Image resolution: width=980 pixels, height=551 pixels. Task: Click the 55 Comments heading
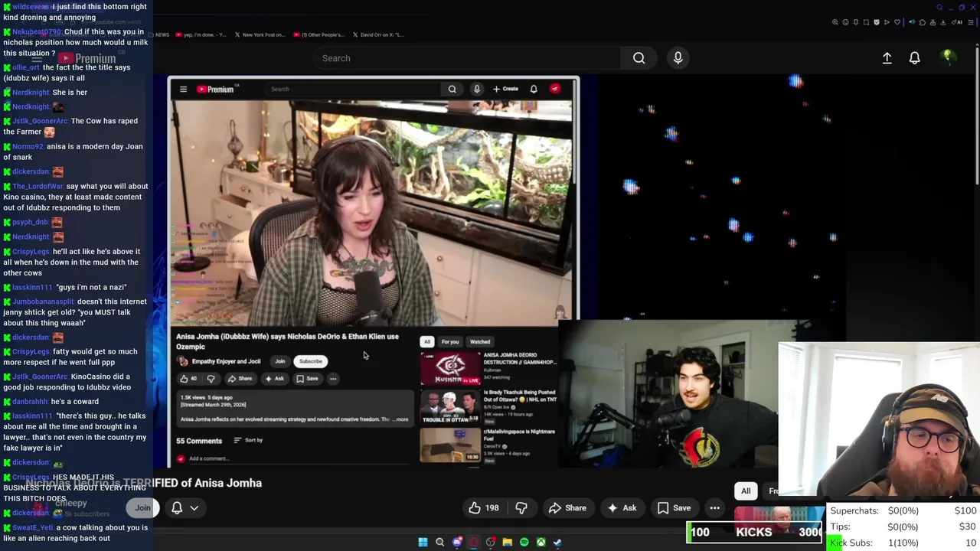coord(199,441)
